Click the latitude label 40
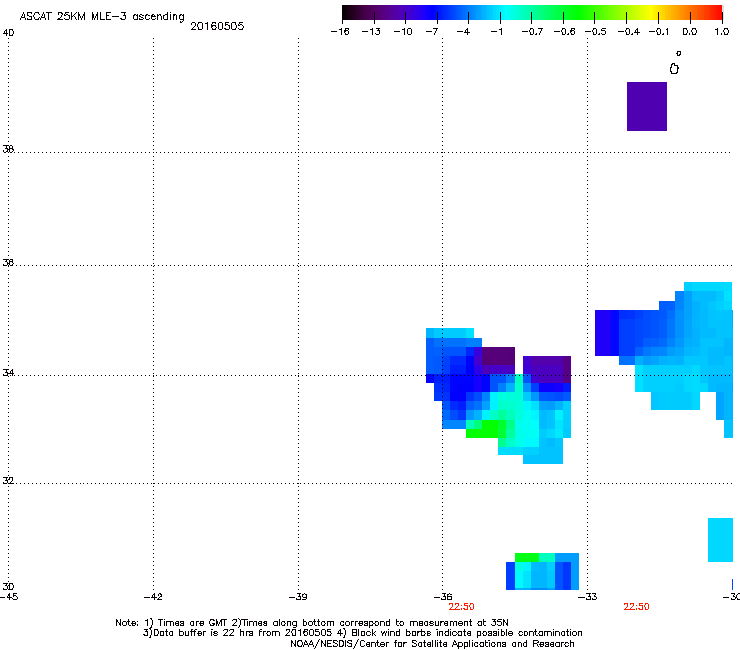The image size is (740, 650). (8, 33)
